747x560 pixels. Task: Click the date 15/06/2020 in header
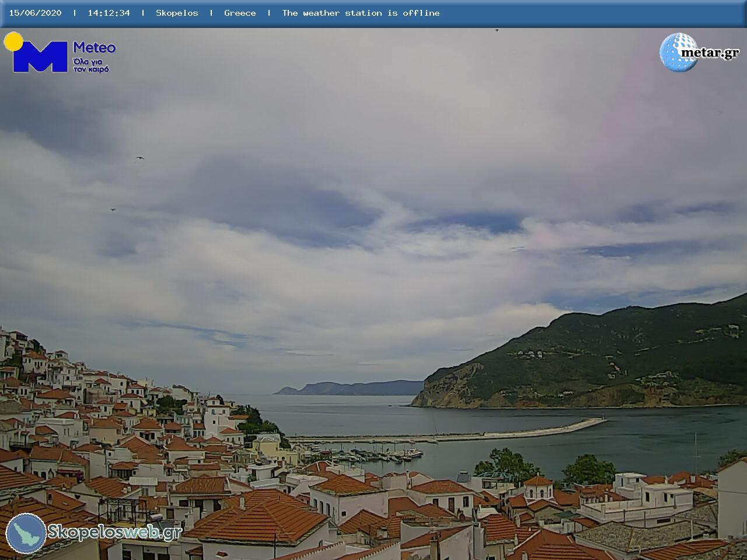pyautogui.click(x=35, y=13)
